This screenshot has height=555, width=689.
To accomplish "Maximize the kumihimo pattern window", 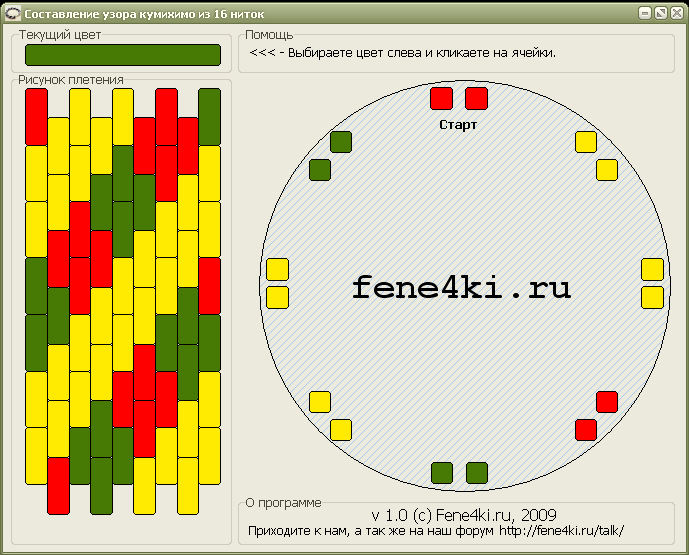I will point(660,13).
